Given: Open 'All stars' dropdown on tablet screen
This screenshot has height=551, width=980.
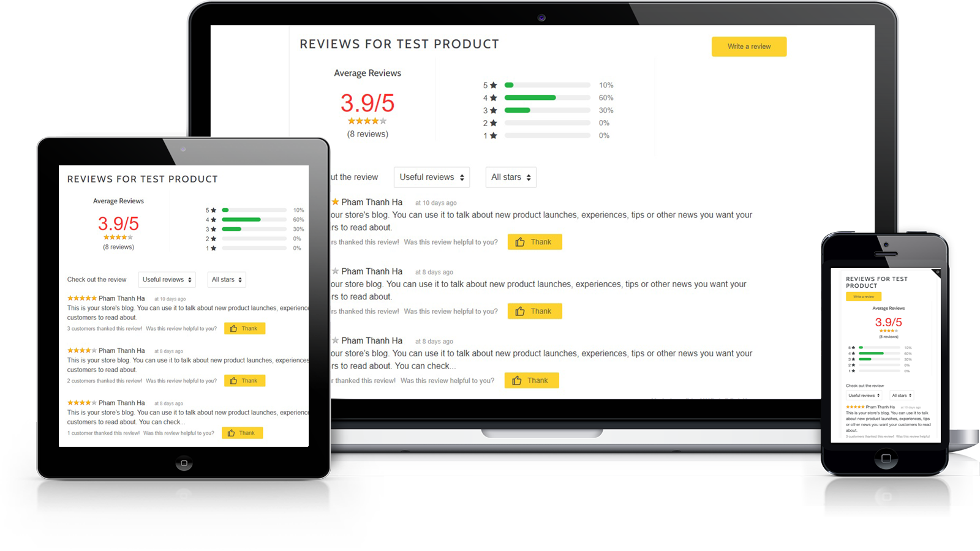Looking at the screenshot, I should click(x=227, y=280).
